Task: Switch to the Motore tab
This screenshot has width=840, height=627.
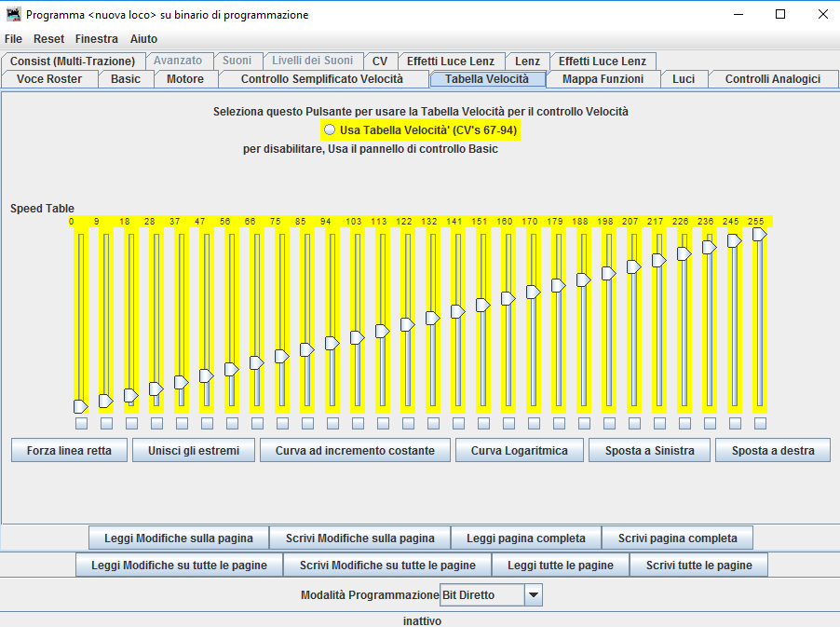Action: 185,79
